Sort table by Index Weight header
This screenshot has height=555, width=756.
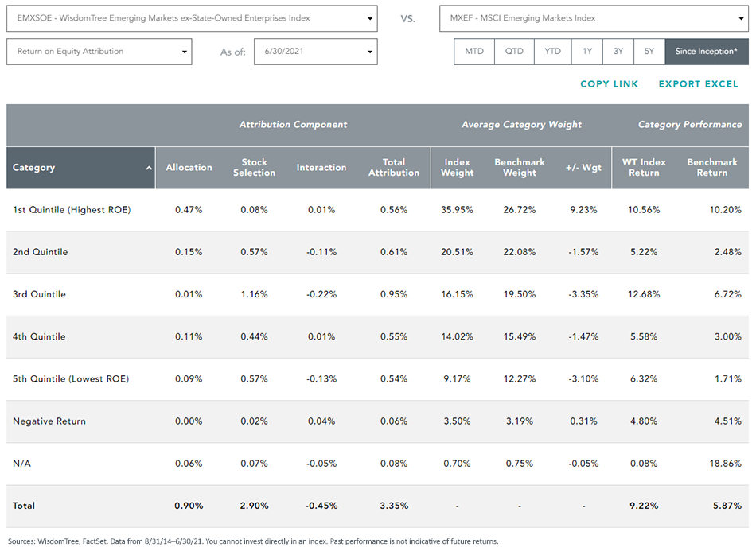(457, 168)
